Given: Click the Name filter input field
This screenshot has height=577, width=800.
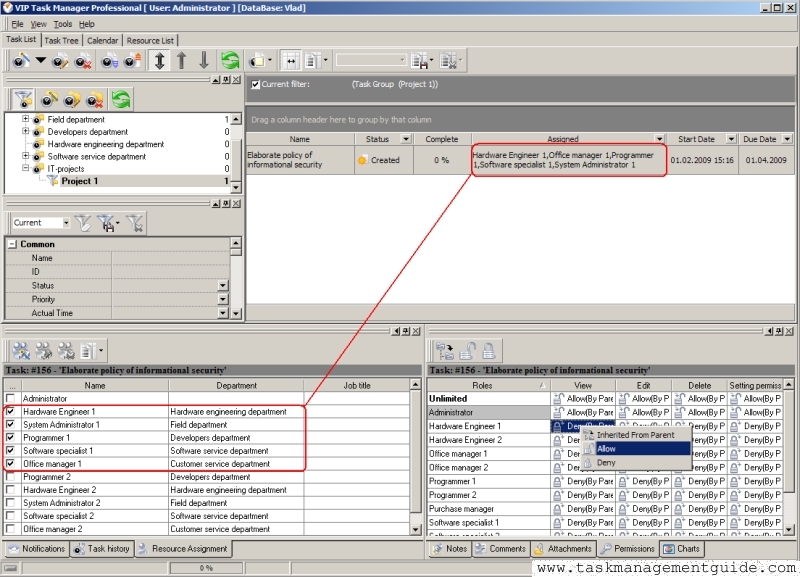Looking at the screenshot, I should (170, 258).
